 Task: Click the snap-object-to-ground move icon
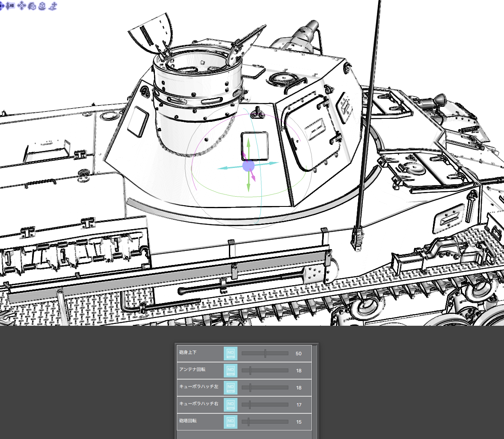[x=53, y=6]
